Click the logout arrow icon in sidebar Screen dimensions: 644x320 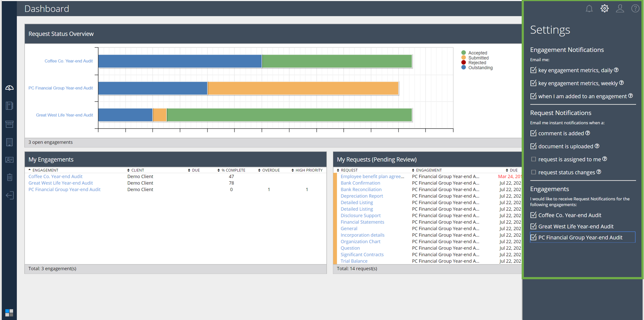(9, 195)
